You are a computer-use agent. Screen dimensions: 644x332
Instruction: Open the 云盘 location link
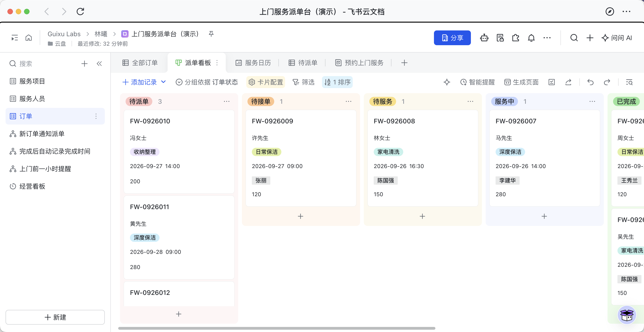(x=57, y=44)
